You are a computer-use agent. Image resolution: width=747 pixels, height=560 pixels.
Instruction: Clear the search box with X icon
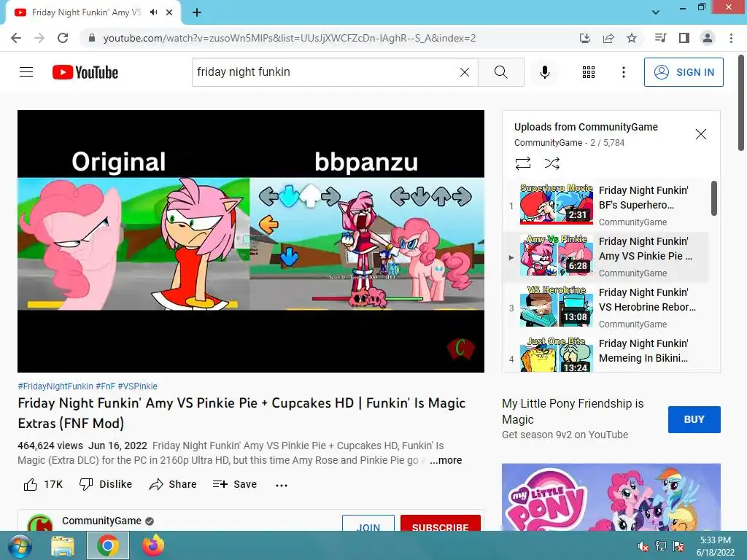pos(465,72)
